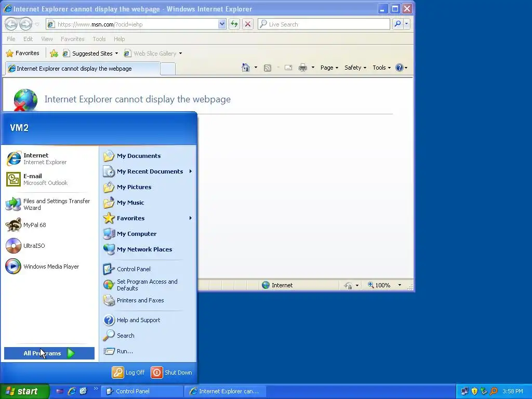Image resolution: width=532 pixels, height=399 pixels.
Task: Click the Back navigation button
Action: click(11, 24)
